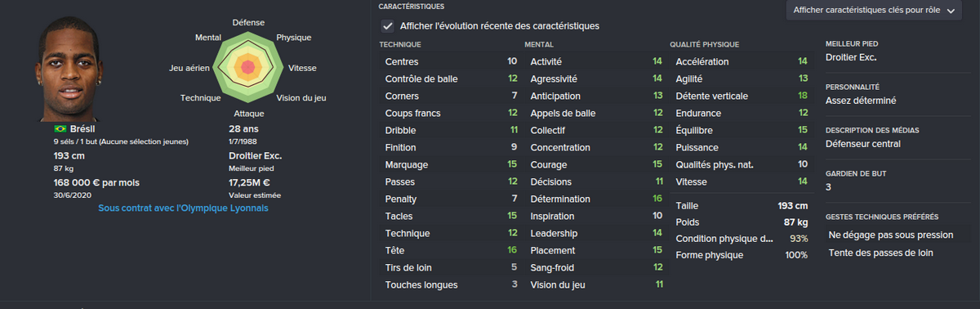Click the chevron arrow on role dropdown
The image size is (980, 309).
point(951,11)
